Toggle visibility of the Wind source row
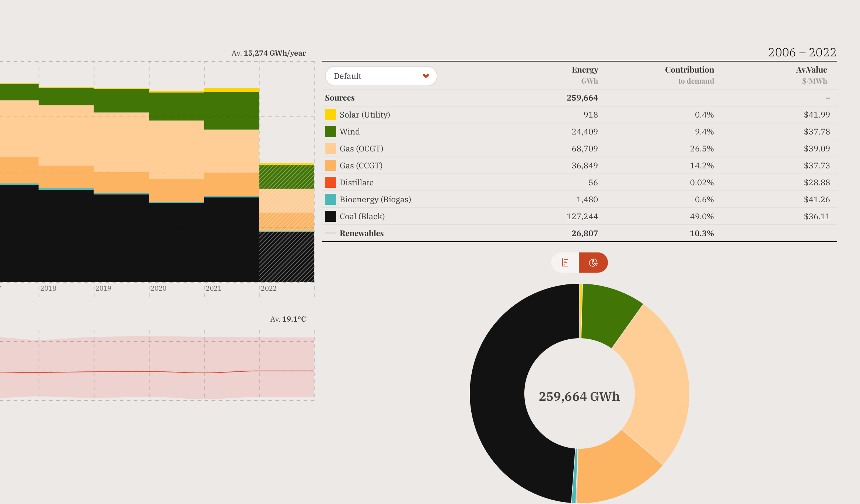The image size is (860, 504). click(350, 132)
